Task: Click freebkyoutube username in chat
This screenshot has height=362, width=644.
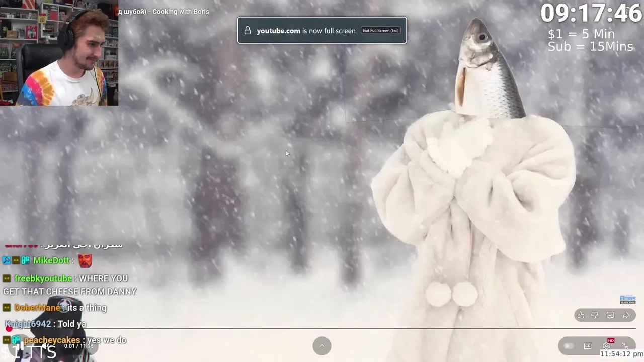Action: click(x=43, y=278)
